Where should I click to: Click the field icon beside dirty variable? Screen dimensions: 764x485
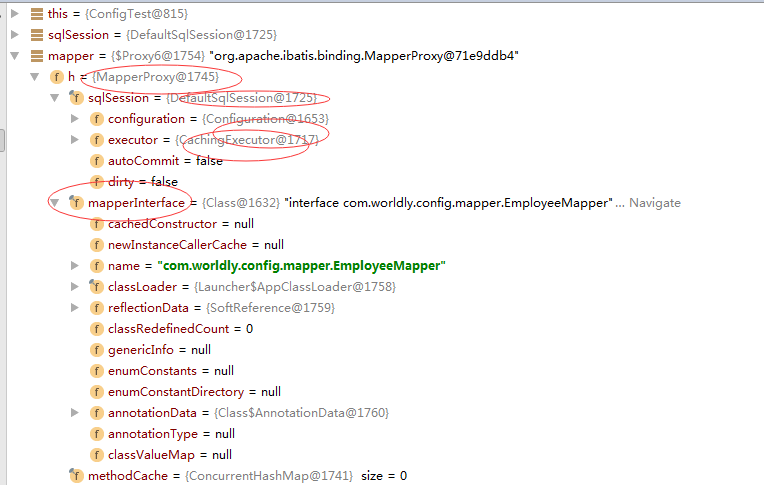(x=97, y=182)
